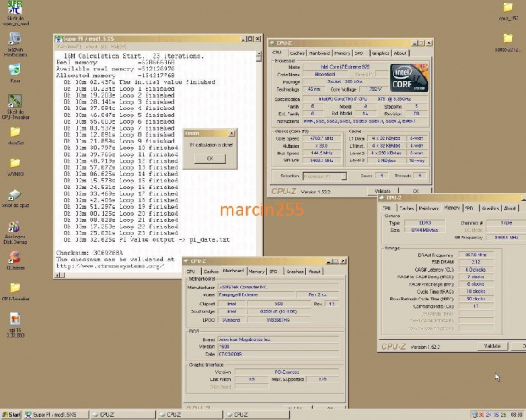The height and width of the screenshot is (420, 526).
Task: Launch the CCleaner desktop icon
Action: click(x=15, y=260)
